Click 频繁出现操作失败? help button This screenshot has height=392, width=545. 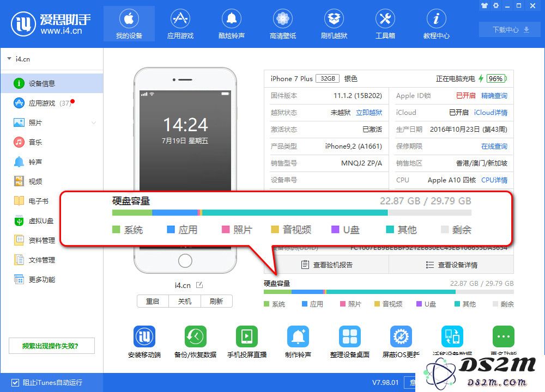click(51, 346)
